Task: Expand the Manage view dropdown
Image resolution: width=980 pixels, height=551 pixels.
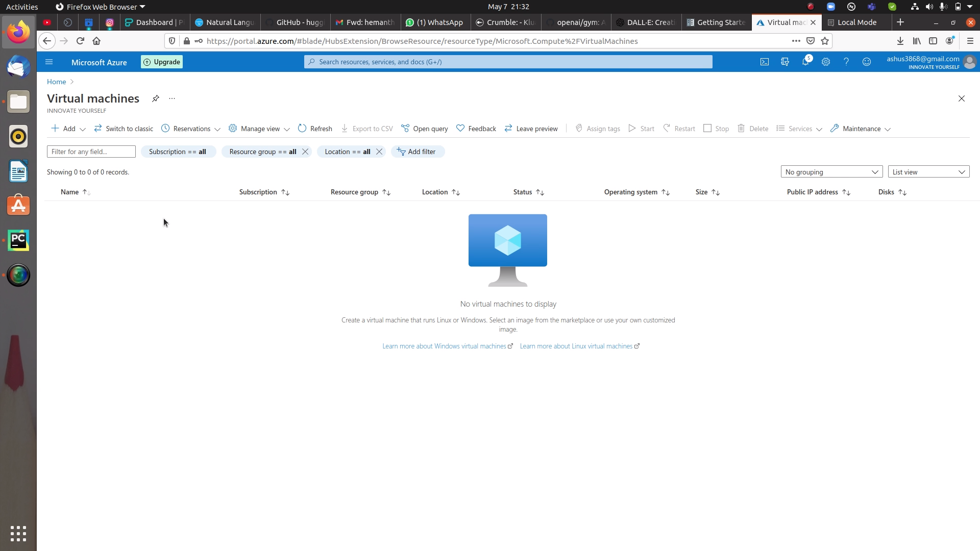Action: 287,129
